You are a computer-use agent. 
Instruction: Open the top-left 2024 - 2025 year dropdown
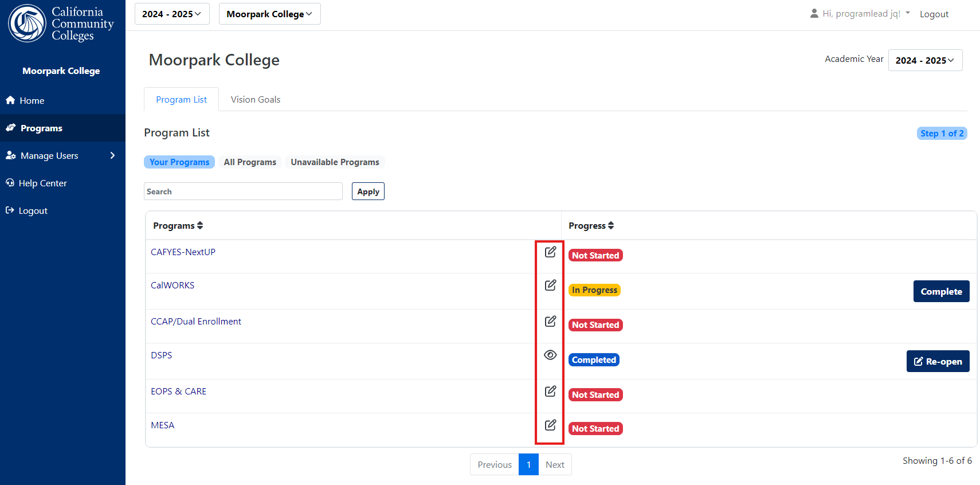click(x=172, y=14)
